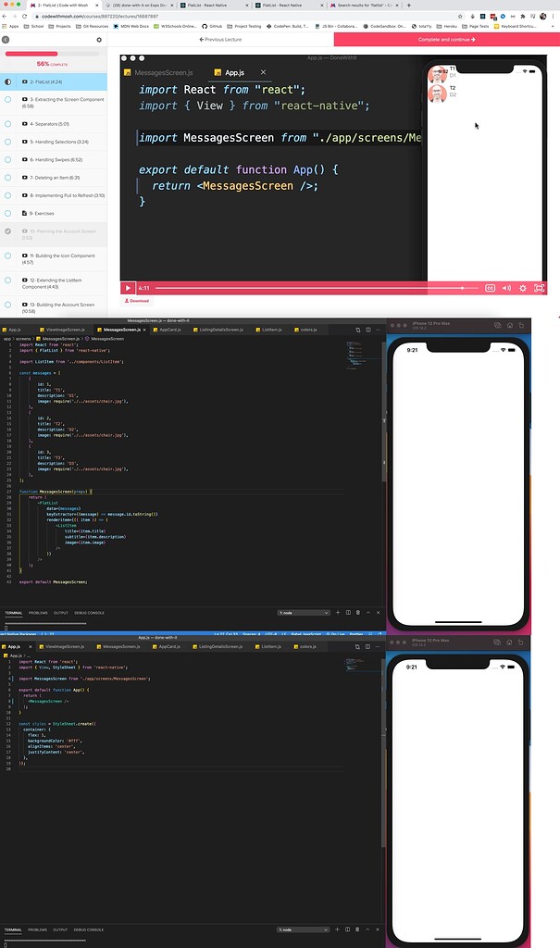This screenshot has width=560, height=948.
Task: Toggle closed captions on video player
Action: tap(491, 289)
